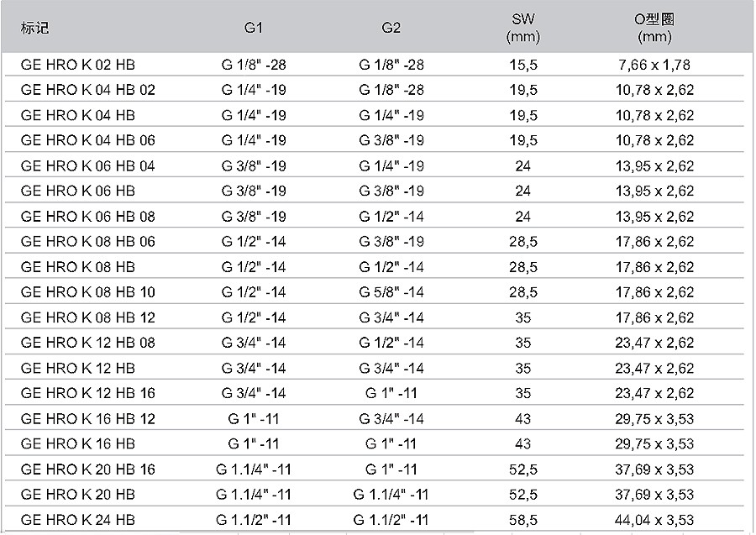Screen dimensions: 756x535
Task: Select the GE HRO K 20 HB 16 label
Action: point(87,469)
